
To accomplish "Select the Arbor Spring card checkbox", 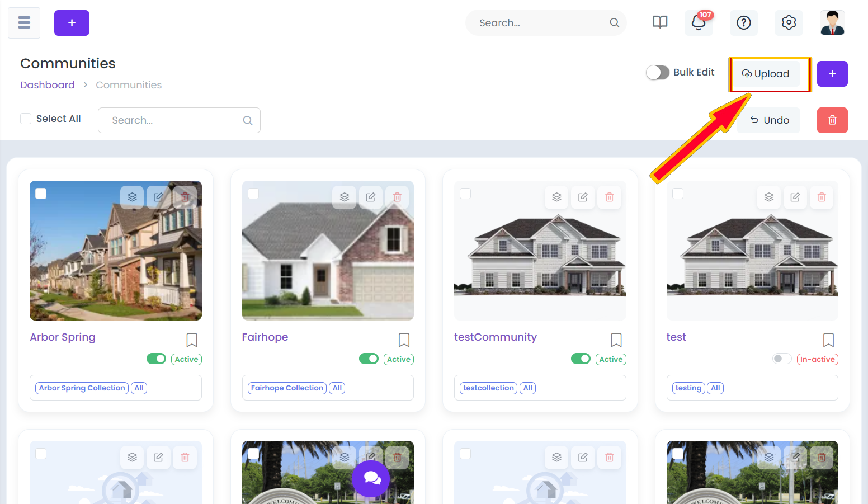I will (x=41, y=194).
